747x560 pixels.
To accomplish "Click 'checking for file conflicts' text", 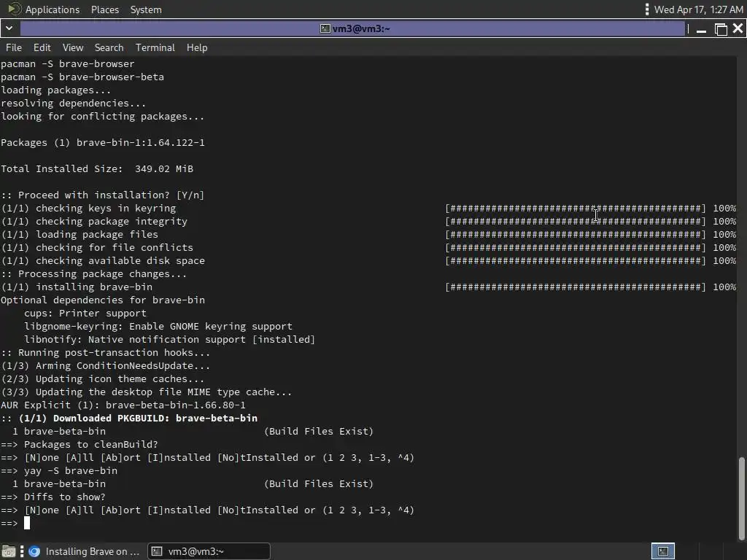I will [115, 248].
